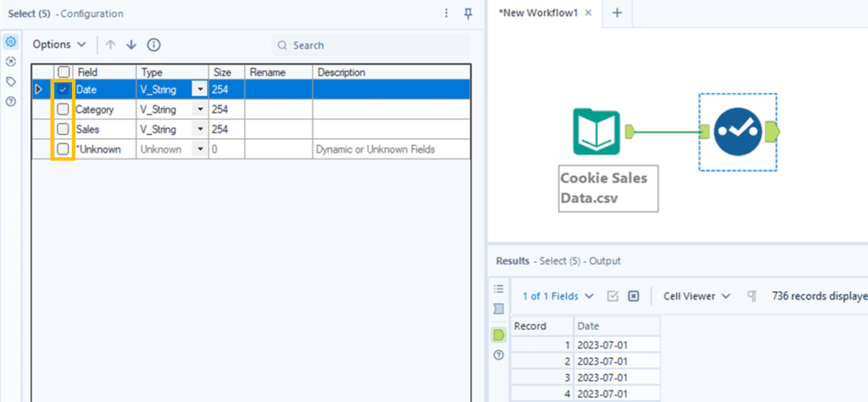Enable the Category field checkbox
The height and width of the screenshot is (402, 868).
tap(64, 109)
